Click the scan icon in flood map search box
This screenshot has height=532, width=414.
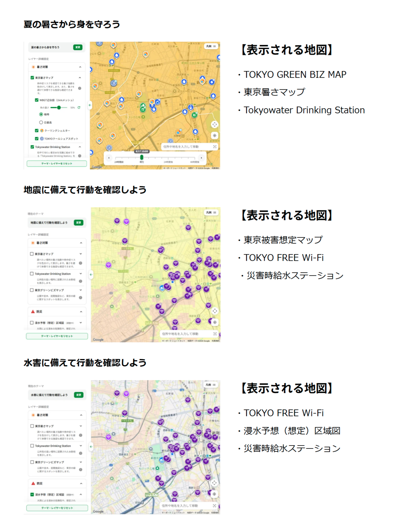pyautogui.click(x=215, y=506)
